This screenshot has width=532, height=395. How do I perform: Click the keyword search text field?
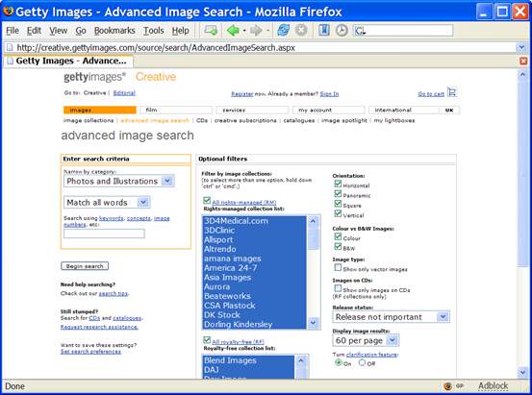(x=104, y=234)
